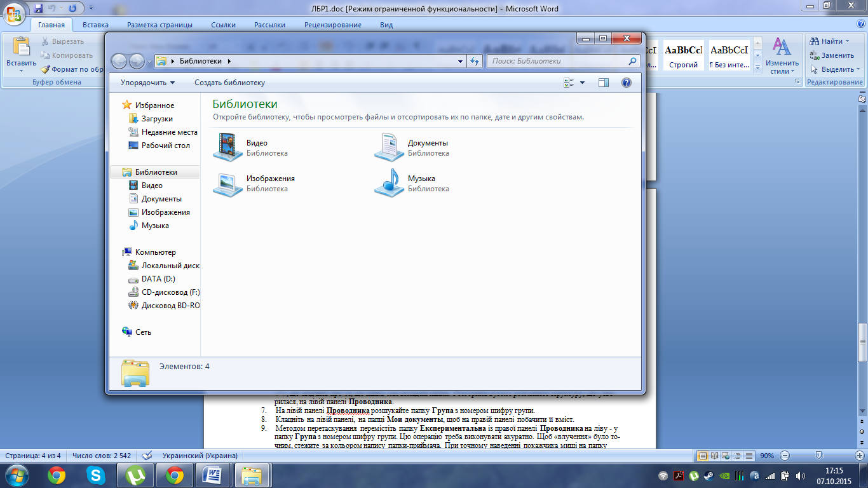
Task: Open Выделить dropdown in Word
Action: pos(835,69)
